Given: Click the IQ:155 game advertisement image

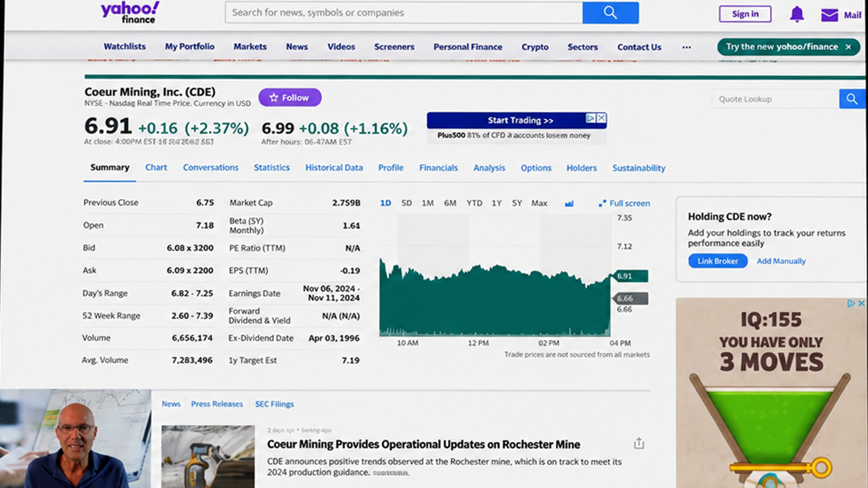Looking at the screenshot, I should point(771,393).
